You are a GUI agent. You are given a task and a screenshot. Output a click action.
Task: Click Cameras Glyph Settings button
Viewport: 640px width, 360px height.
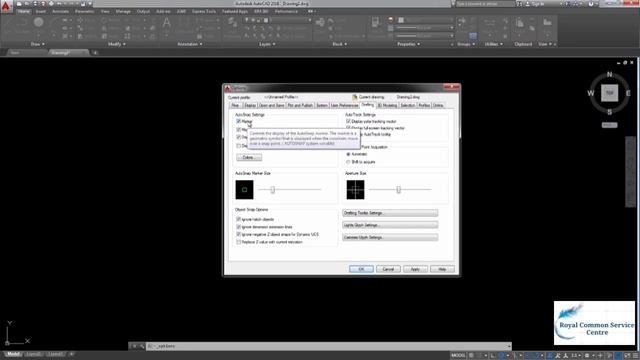point(390,238)
